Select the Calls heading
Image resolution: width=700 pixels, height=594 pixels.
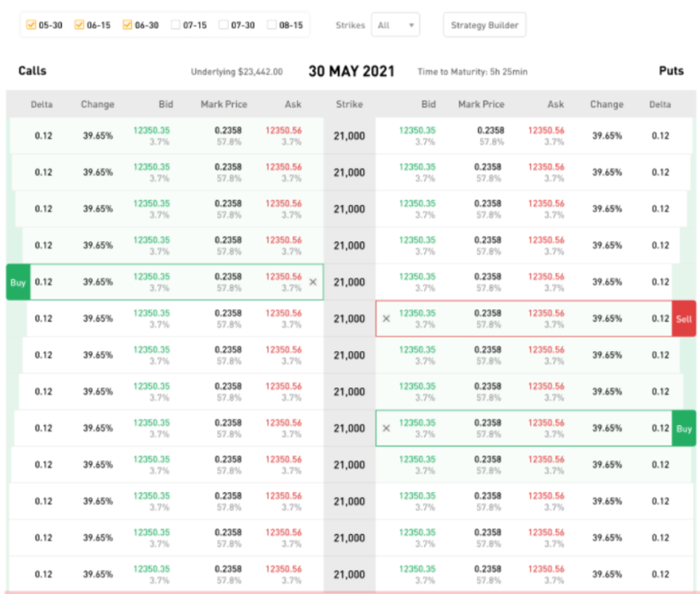[32, 71]
